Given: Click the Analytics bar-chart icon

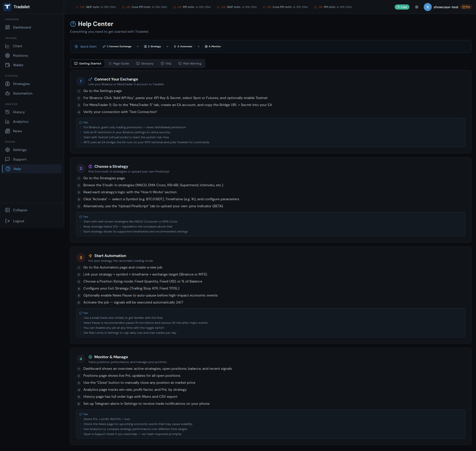Looking at the screenshot, I should [x=8, y=121].
